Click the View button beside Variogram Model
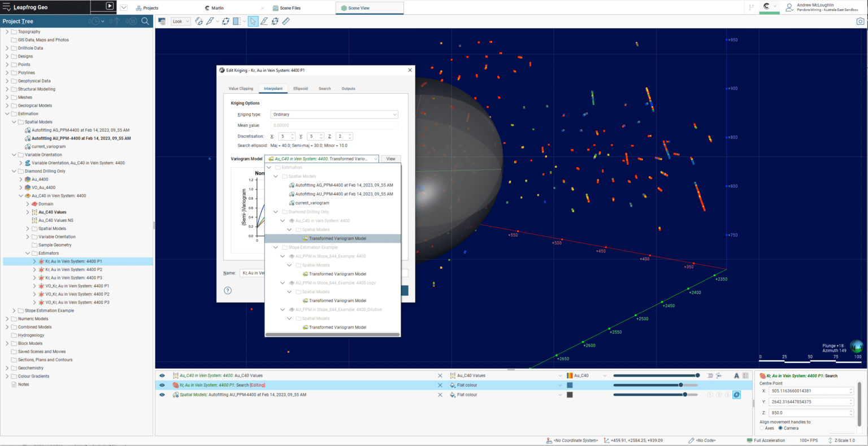 tap(390, 159)
